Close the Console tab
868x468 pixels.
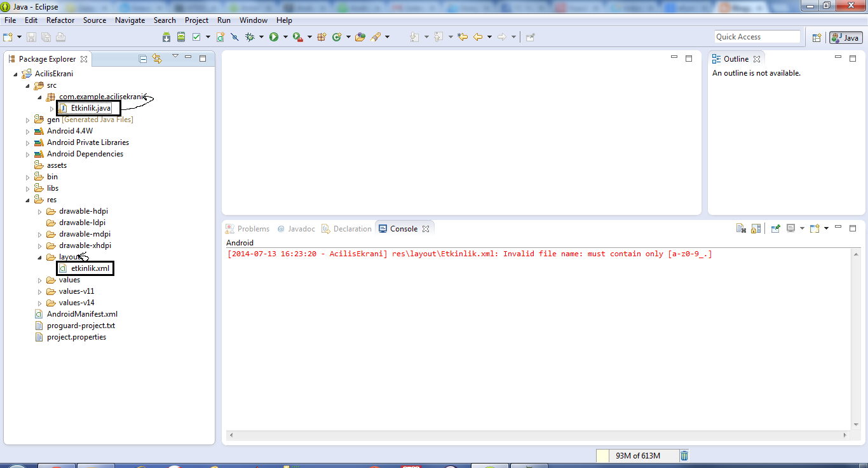426,229
